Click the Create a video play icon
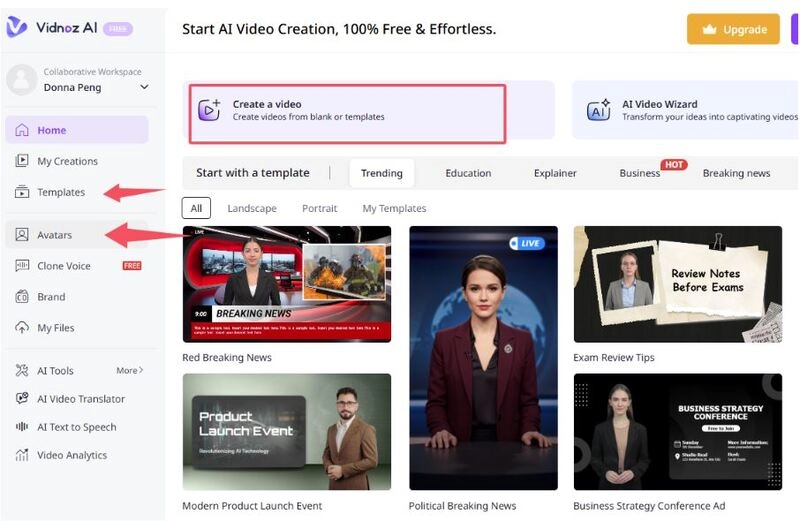This screenshot has width=800, height=521. (x=209, y=110)
